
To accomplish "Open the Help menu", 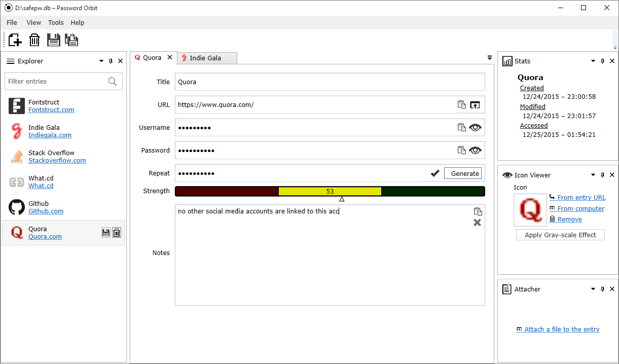I will pos(78,23).
